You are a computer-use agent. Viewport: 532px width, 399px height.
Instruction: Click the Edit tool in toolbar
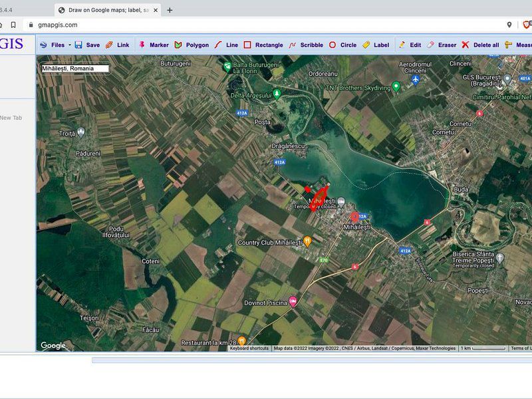(x=410, y=45)
